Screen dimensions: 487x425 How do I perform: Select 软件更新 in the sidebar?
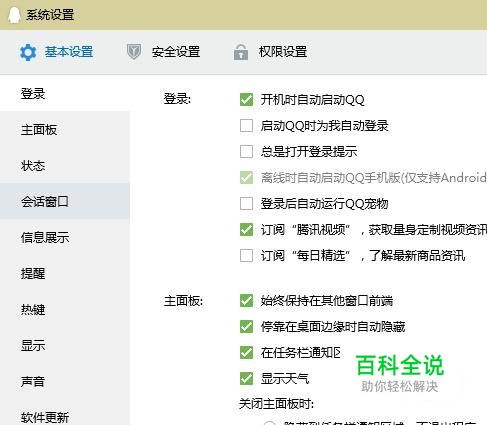pos(65,417)
